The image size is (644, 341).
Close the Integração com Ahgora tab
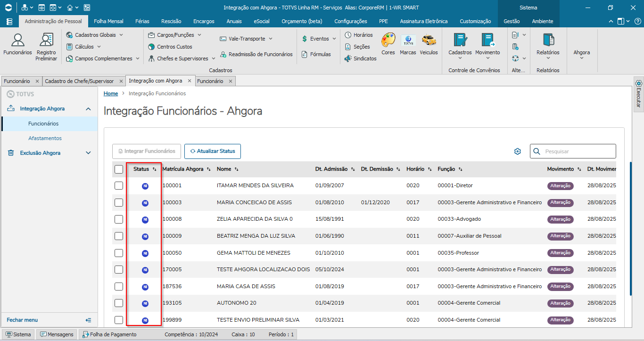pyautogui.click(x=190, y=81)
